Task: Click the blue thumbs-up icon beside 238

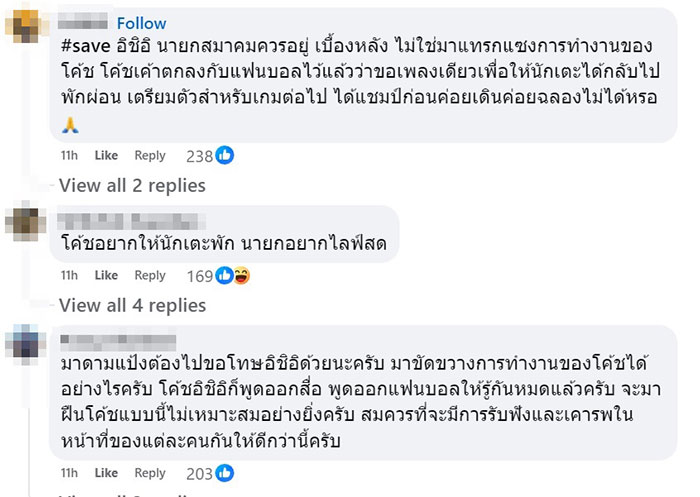Action: tap(225, 155)
